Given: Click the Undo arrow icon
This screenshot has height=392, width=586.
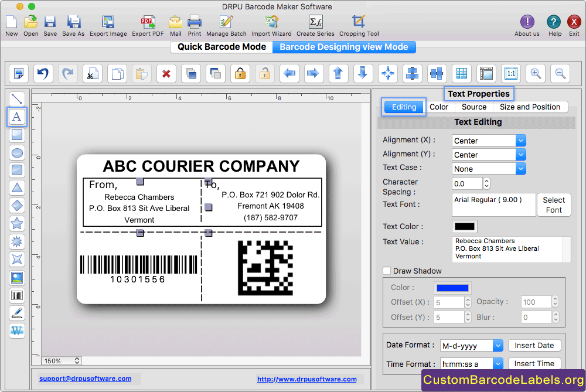Looking at the screenshot, I should pyautogui.click(x=43, y=73).
